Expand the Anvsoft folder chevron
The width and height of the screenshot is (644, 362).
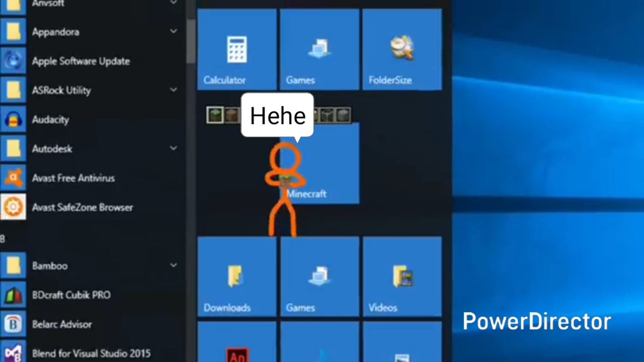coord(173,3)
